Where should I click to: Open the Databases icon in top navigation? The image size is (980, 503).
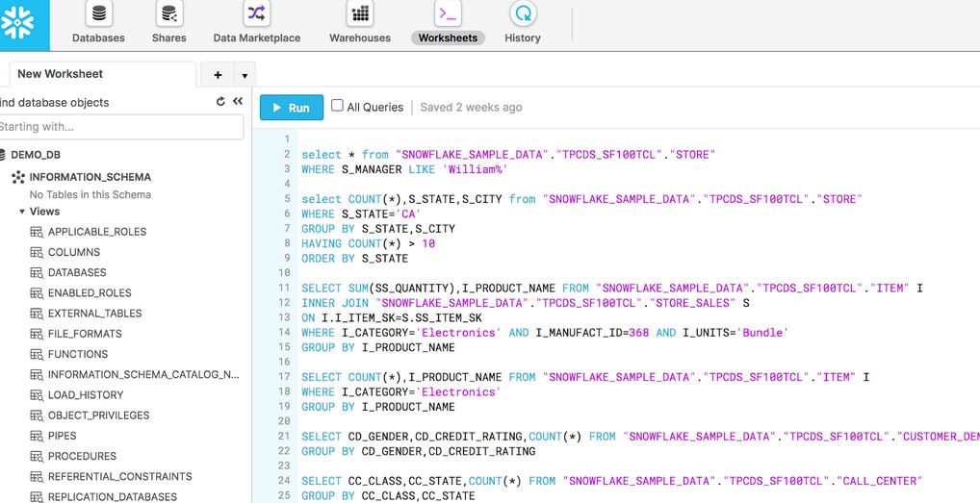pyautogui.click(x=99, y=13)
